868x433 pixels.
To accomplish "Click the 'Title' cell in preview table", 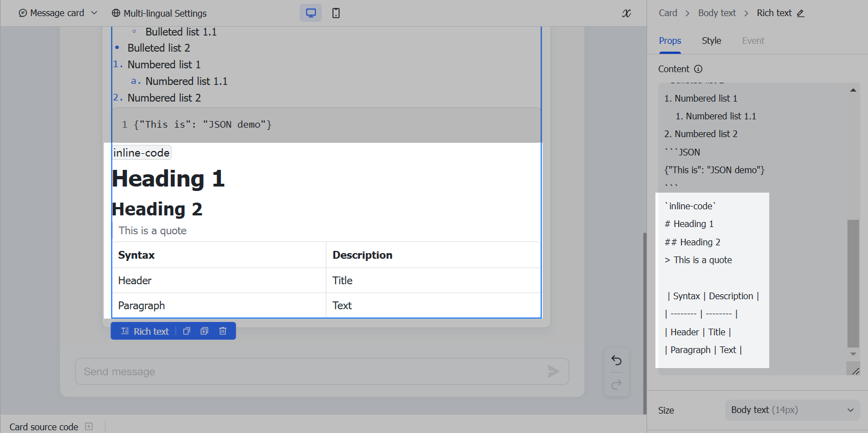I will coord(433,280).
